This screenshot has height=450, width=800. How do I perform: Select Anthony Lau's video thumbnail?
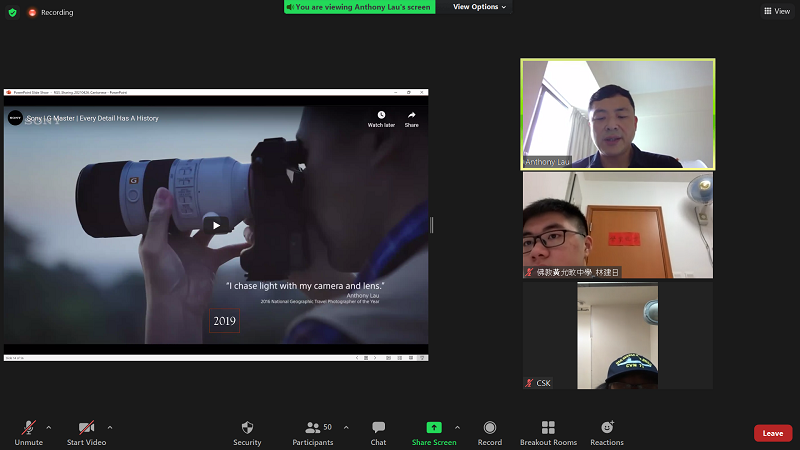click(618, 114)
